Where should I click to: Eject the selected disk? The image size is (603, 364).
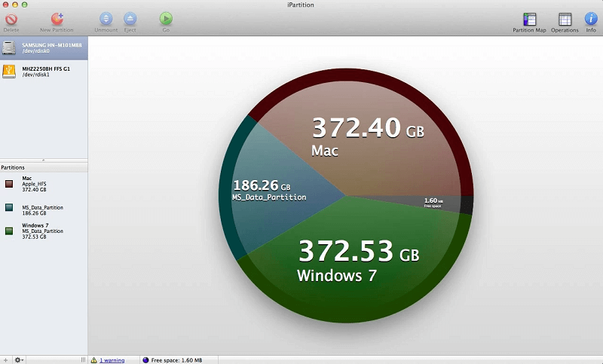[130, 20]
